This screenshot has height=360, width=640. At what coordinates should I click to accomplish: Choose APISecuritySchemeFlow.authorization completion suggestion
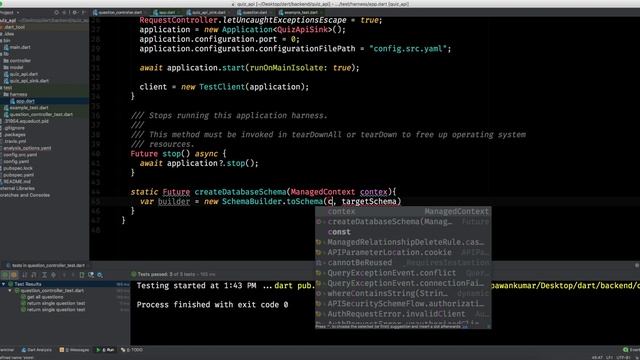click(403, 304)
